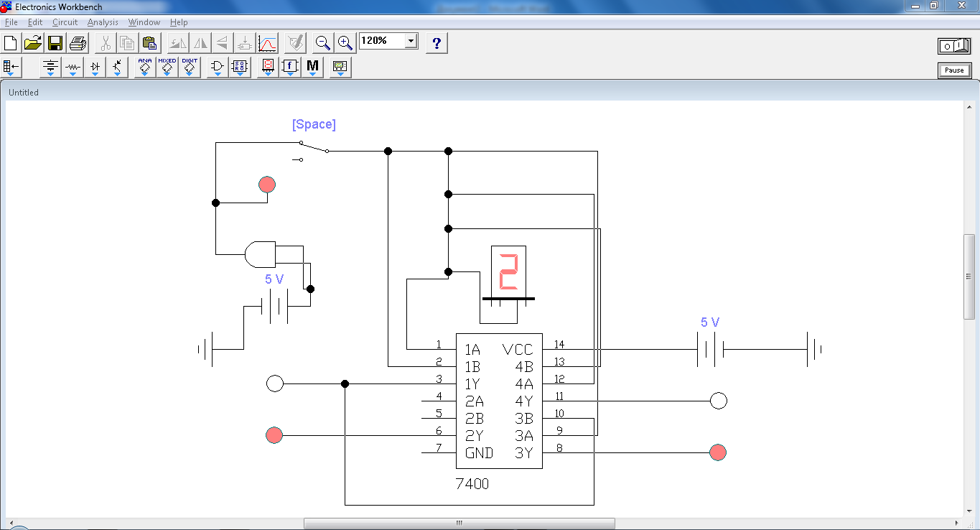Click the Flip Horizontal icon
The image size is (980, 530).
click(x=201, y=43)
